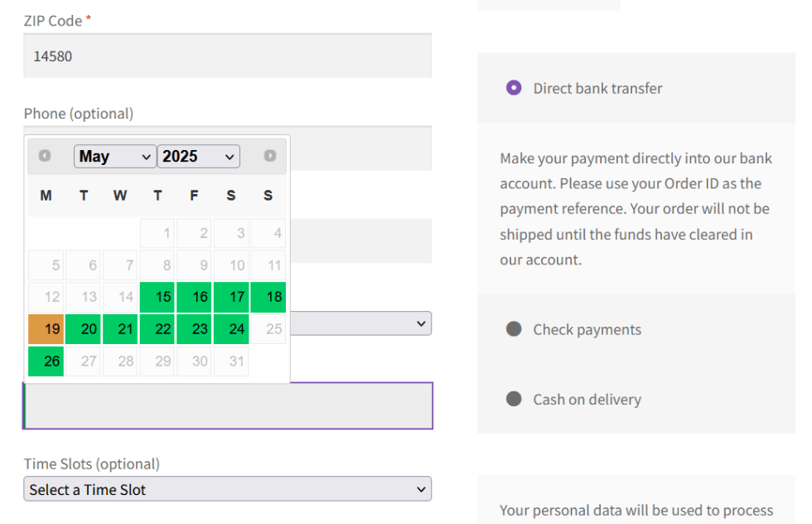Click the ZIP Code field containing 14580
Screen dimensions: 812x524
(227, 56)
